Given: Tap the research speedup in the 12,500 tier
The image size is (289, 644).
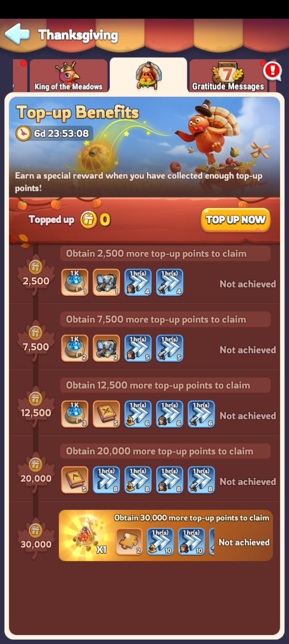Looking at the screenshot, I should [x=138, y=414].
